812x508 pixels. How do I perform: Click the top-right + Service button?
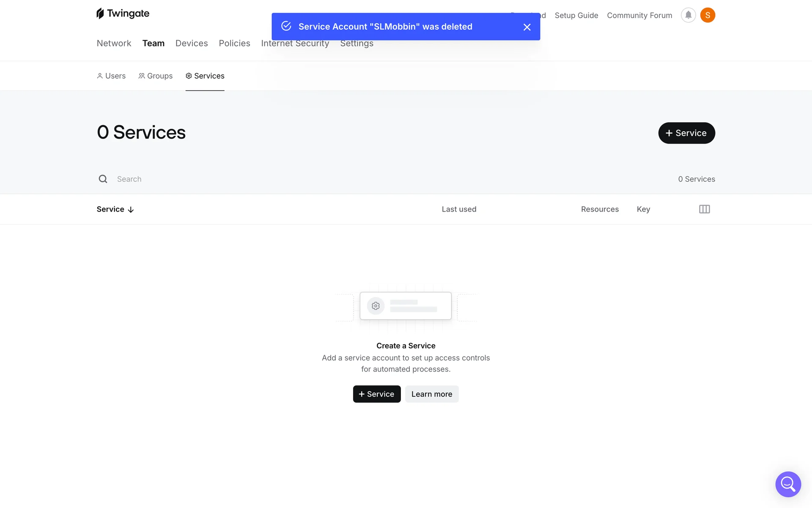click(686, 133)
